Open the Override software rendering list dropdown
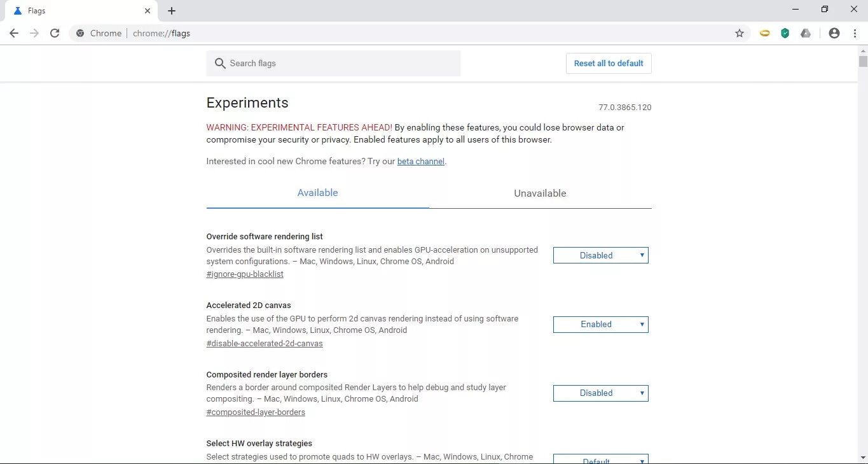 600,255
